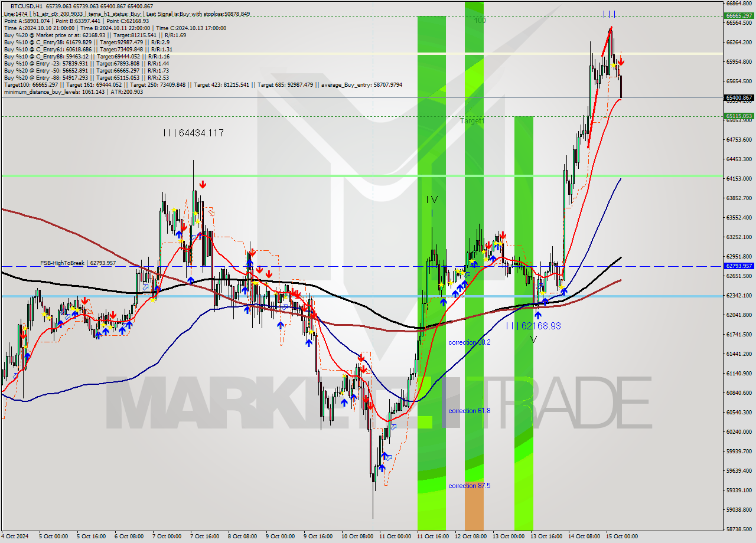Select the 'Last Signal is:Buy with stoploss' line
Image resolution: width=756 pixels, height=543 pixels.
197,14
